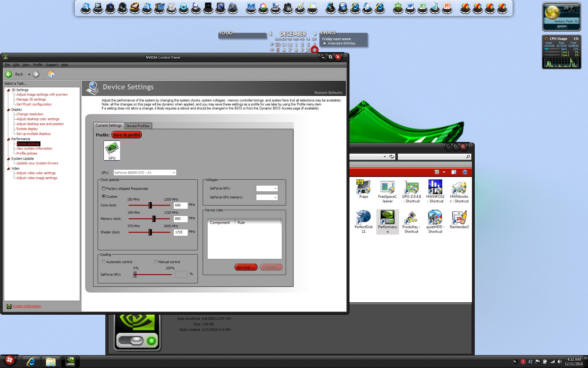This screenshot has height=368, width=588.
Task: Collapse the Performance tree node
Action: coord(9,139)
